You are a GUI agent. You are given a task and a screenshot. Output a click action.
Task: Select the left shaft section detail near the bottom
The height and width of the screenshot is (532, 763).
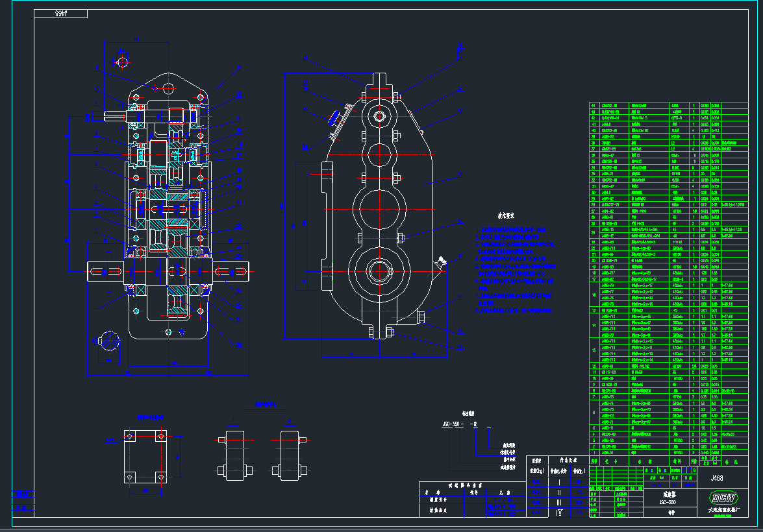(x=235, y=454)
